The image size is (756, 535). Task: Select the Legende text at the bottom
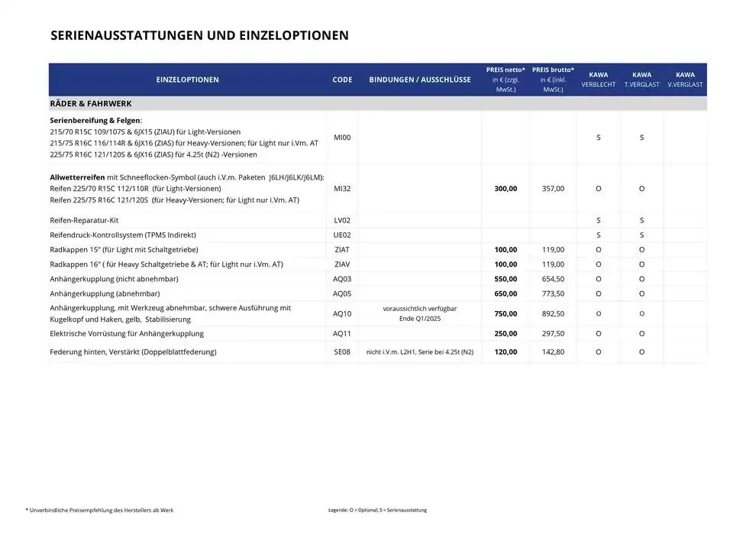coord(376,509)
